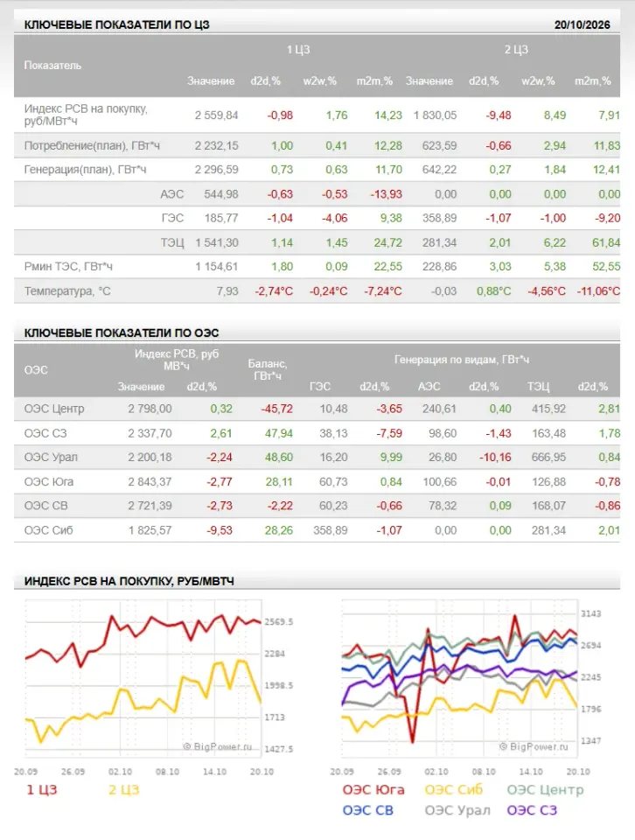
Task: Select the "Потребление(план), ГВт*ч" row label
Action: (x=92, y=146)
